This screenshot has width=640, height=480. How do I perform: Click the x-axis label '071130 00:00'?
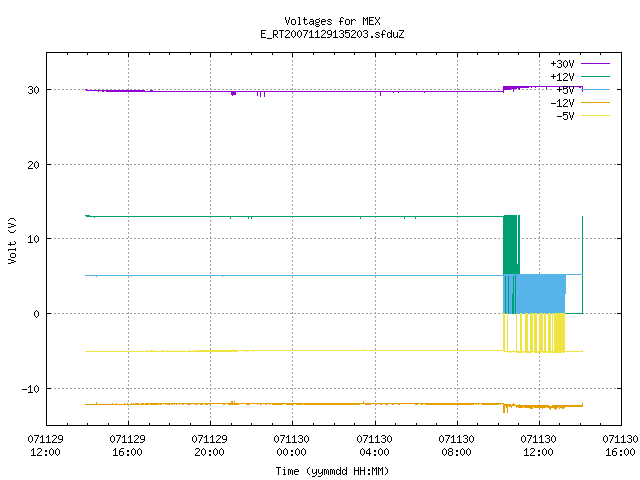(x=291, y=446)
